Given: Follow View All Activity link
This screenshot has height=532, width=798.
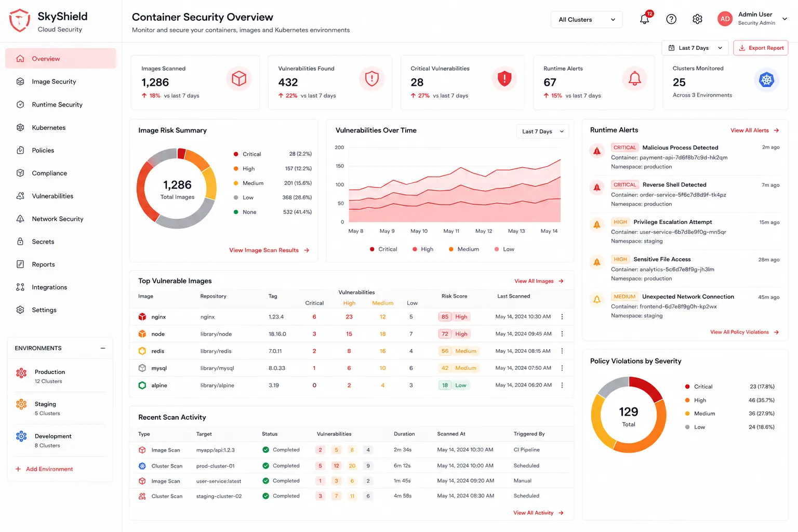Looking at the screenshot, I should click(x=538, y=513).
